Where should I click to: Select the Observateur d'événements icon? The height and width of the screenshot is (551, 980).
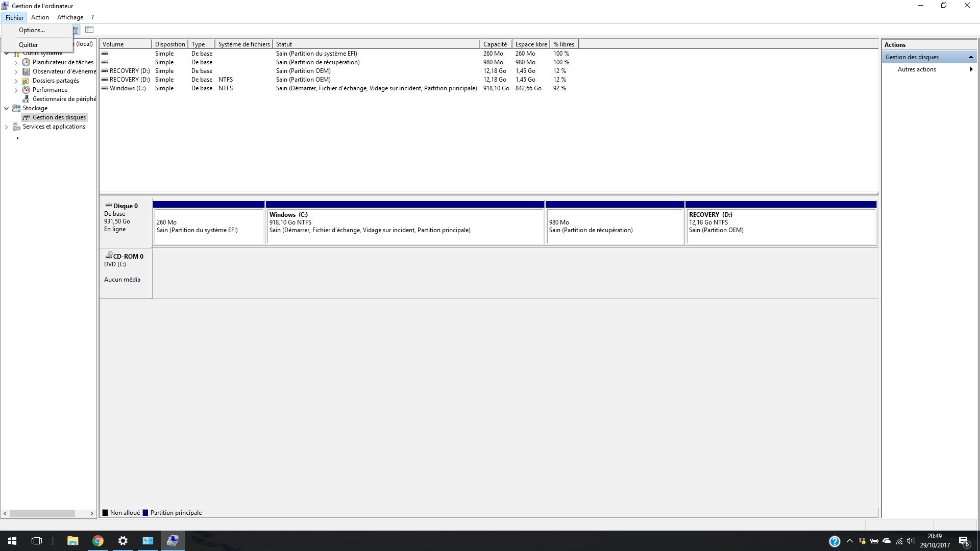[x=26, y=71]
